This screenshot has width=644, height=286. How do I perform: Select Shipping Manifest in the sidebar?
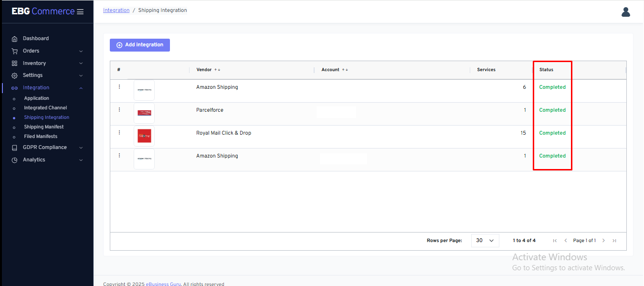click(x=44, y=127)
